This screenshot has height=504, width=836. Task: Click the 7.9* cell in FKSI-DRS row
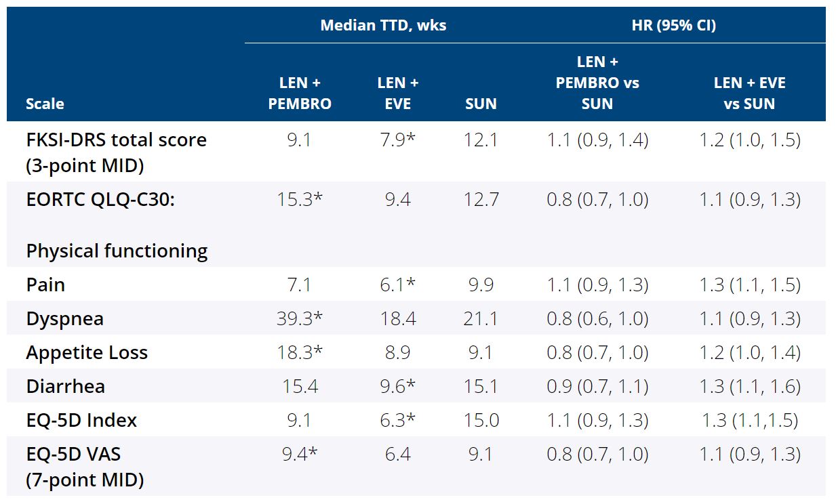(397, 140)
